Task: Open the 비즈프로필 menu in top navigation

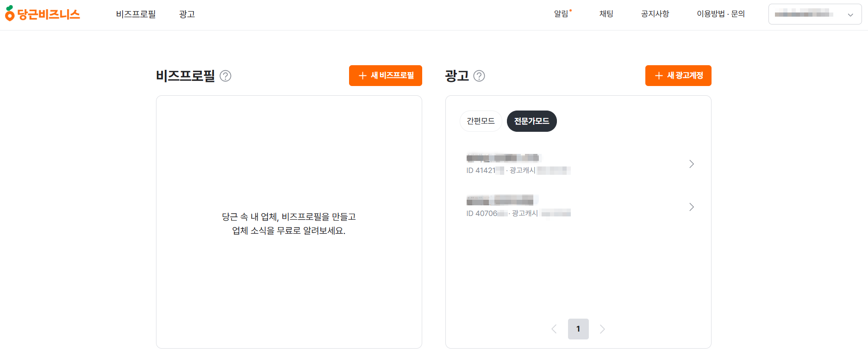Action: point(136,14)
